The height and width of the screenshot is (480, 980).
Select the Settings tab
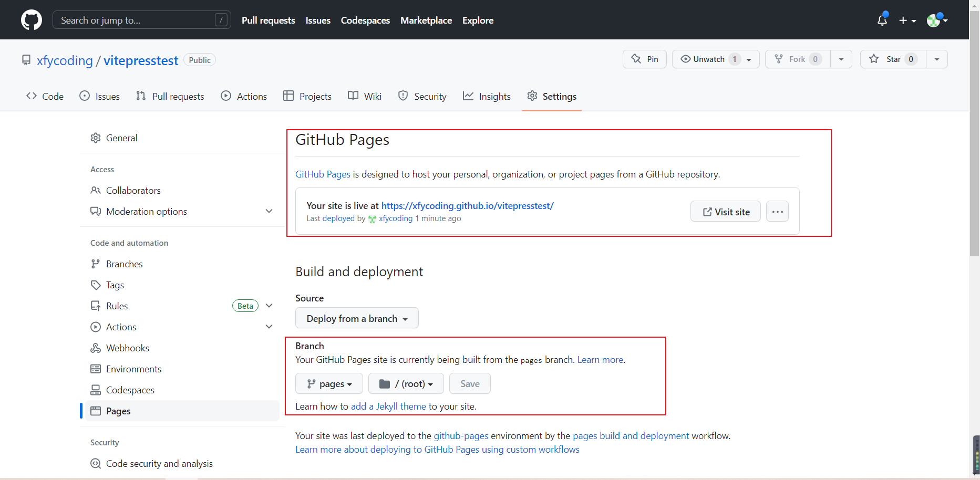[x=552, y=96]
